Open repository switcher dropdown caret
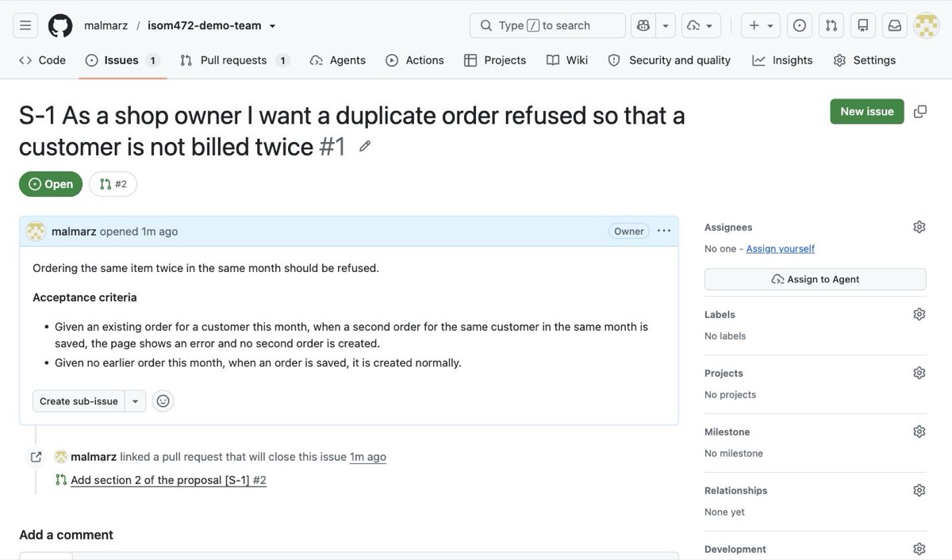This screenshot has width=952, height=560. (272, 25)
